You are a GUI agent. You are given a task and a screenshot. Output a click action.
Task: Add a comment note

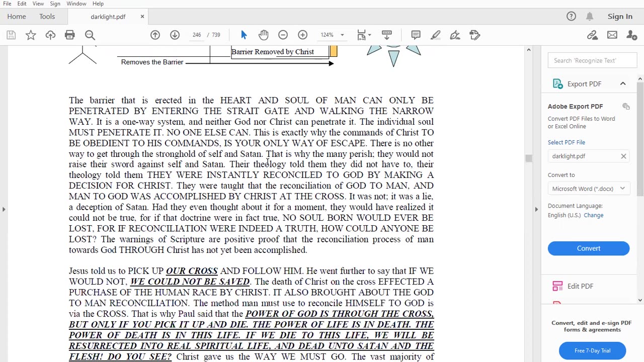416,35
